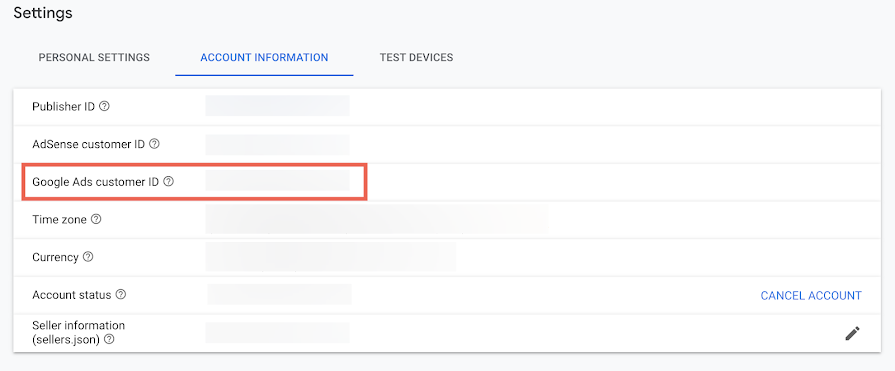Open the Test Devices tab
This screenshot has height=371, width=895.
coord(417,58)
